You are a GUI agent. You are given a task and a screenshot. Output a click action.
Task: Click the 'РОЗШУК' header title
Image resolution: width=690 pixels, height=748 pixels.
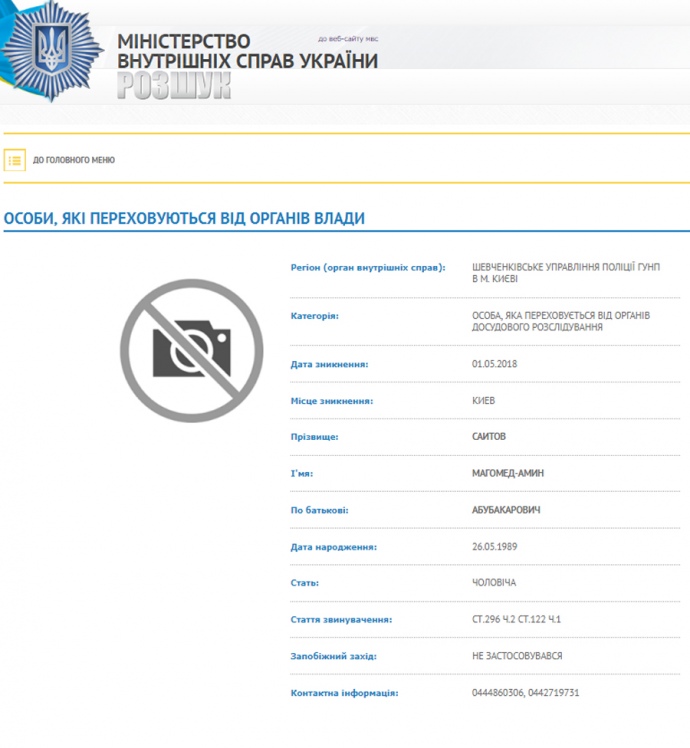(x=174, y=87)
